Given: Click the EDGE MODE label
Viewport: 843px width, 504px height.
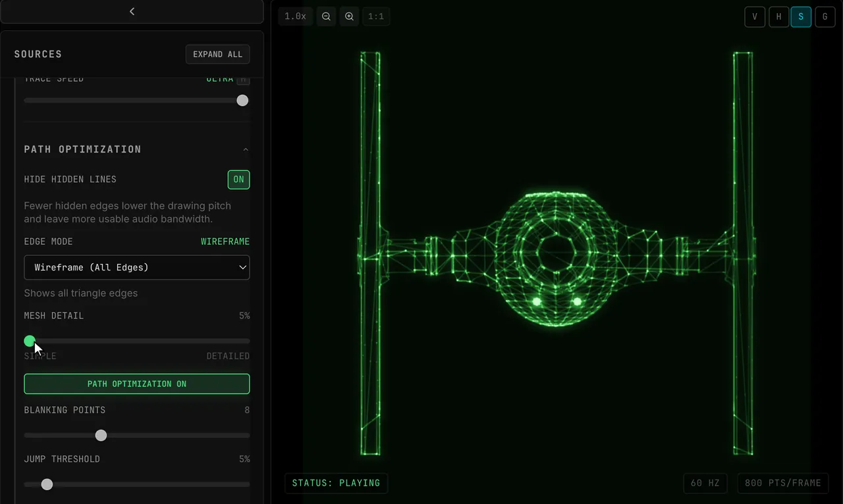Looking at the screenshot, I should coord(49,241).
